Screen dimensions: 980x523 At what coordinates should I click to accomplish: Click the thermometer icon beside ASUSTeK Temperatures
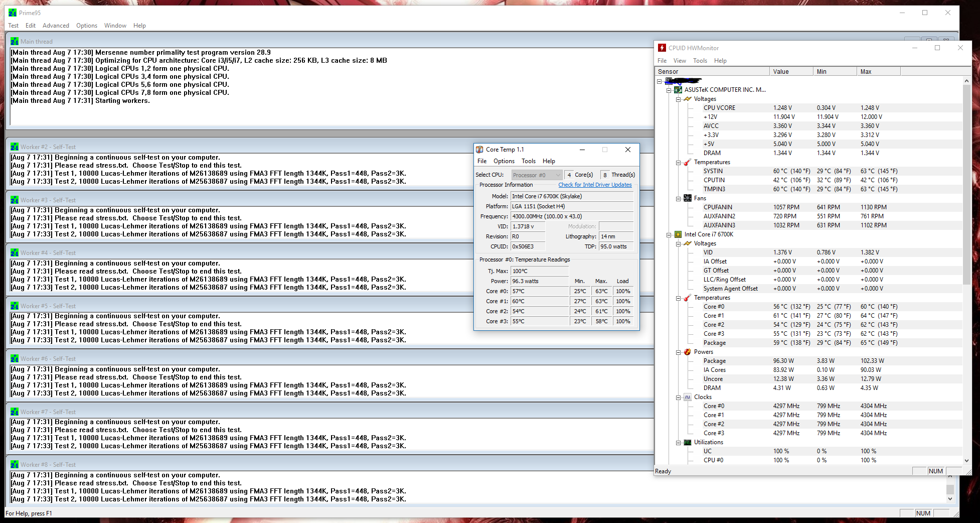point(688,162)
